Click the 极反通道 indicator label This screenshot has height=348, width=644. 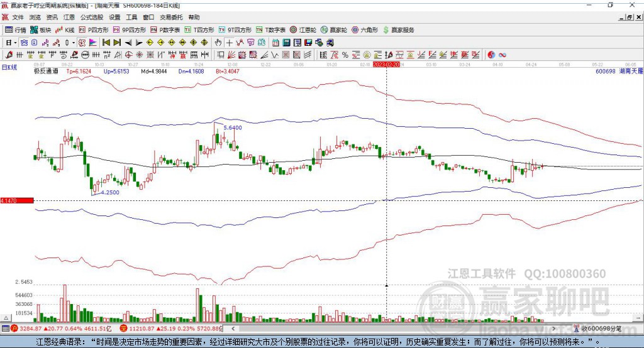point(46,71)
